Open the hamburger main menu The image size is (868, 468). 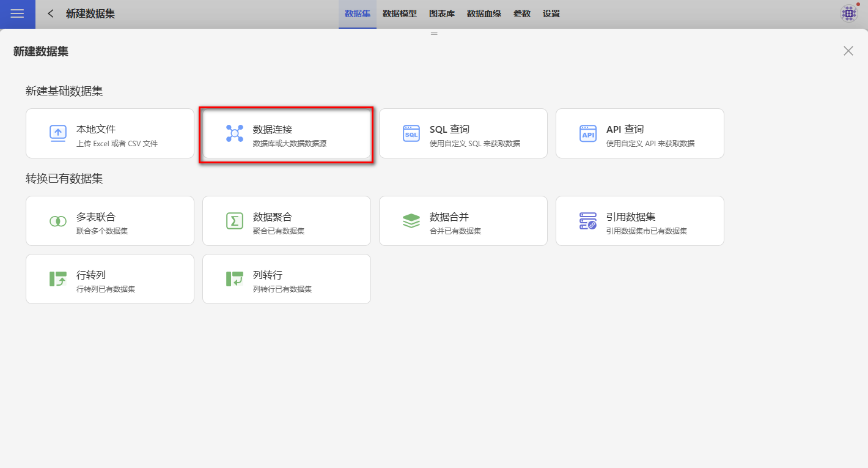click(17, 14)
